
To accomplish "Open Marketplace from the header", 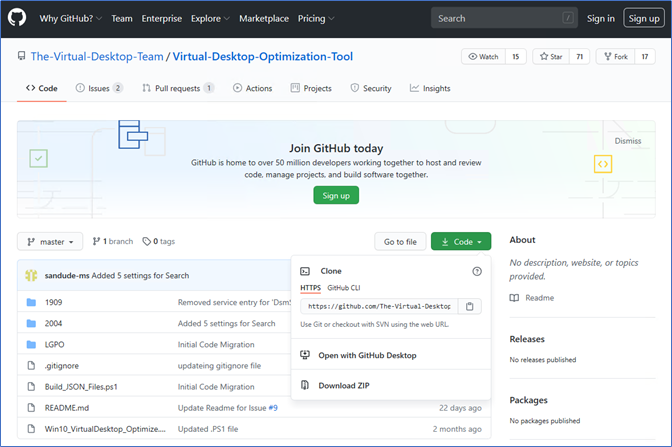I will (264, 18).
